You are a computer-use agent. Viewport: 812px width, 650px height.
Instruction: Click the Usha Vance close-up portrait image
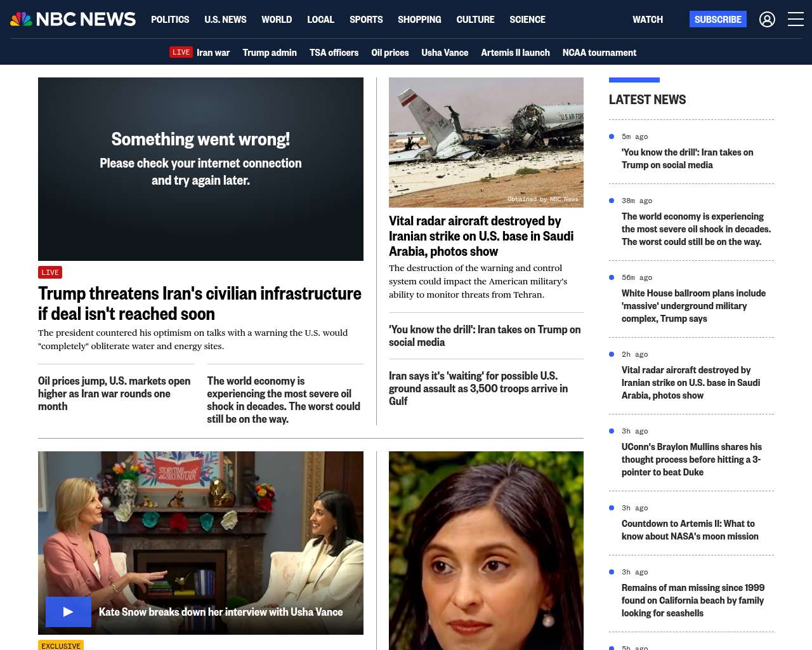coord(486,550)
